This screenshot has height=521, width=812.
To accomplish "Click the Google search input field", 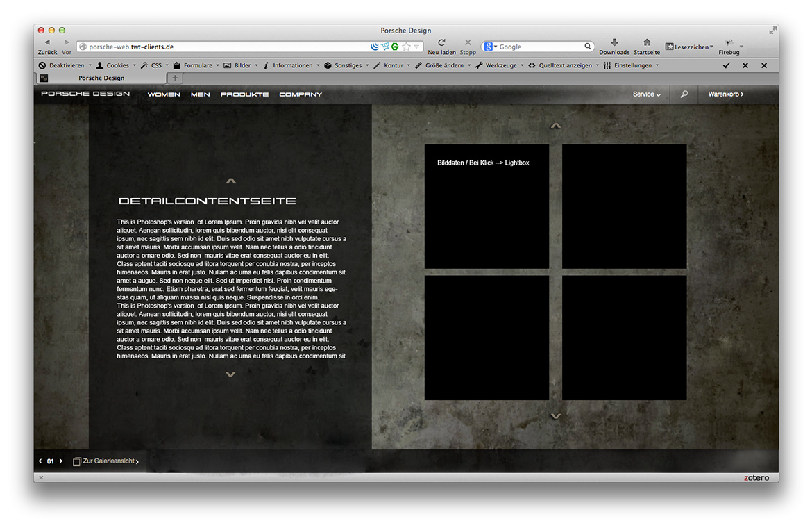I will pos(541,47).
